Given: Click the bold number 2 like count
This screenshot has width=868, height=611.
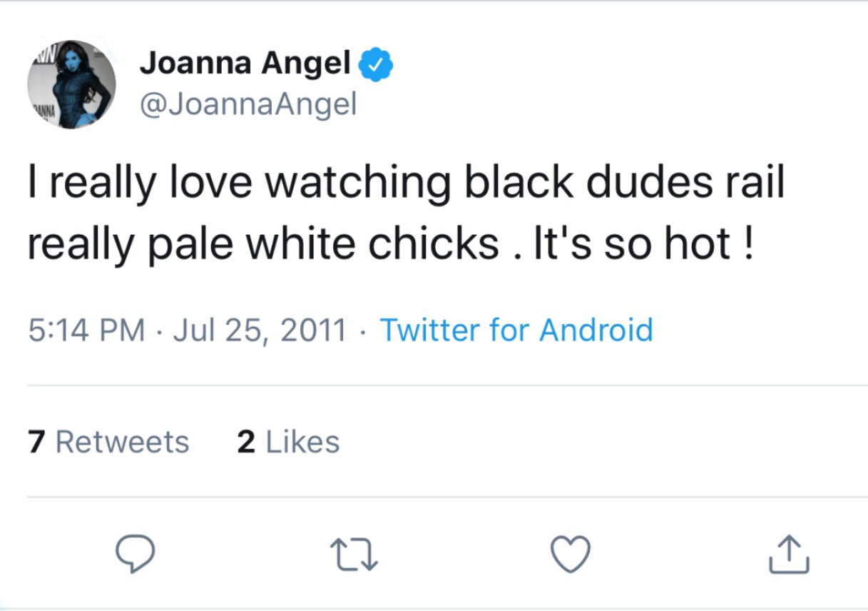Looking at the screenshot, I should (x=246, y=442).
